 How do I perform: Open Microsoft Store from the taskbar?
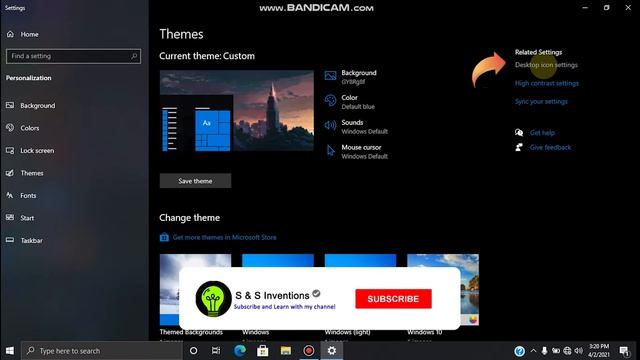pos(262,351)
